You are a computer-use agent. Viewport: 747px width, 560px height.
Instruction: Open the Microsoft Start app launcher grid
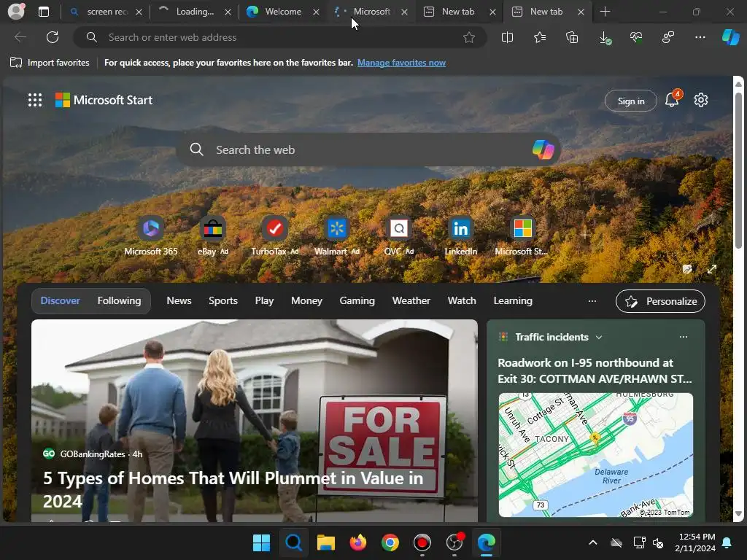(35, 100)
